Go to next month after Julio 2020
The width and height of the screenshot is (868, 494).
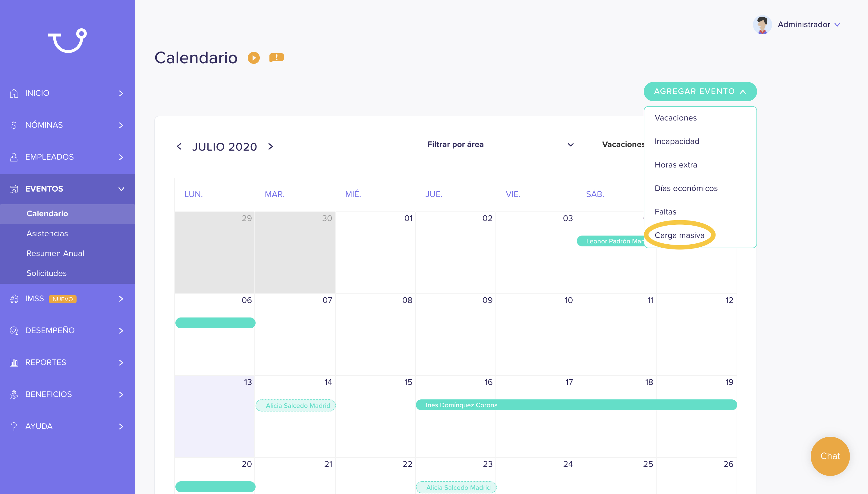coord(271,147)
